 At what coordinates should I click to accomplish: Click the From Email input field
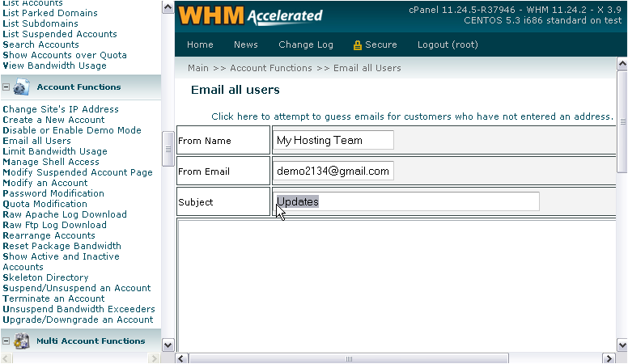coord(333,171)
